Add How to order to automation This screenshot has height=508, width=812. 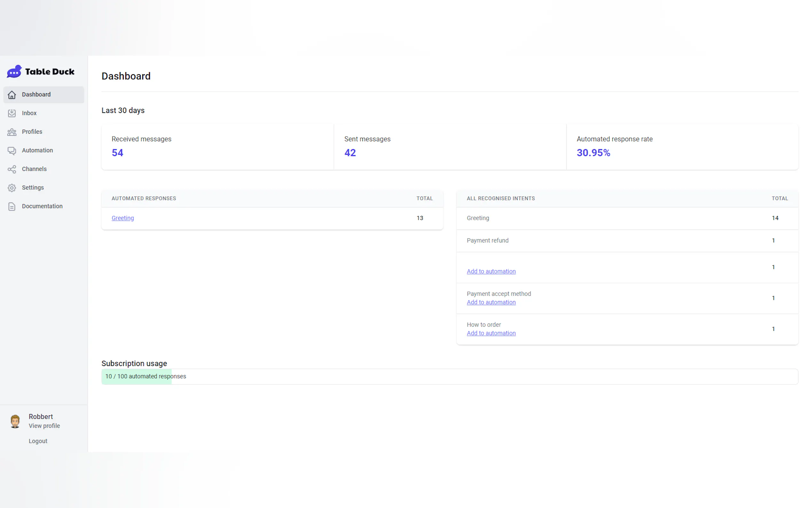tap(491, 333)
